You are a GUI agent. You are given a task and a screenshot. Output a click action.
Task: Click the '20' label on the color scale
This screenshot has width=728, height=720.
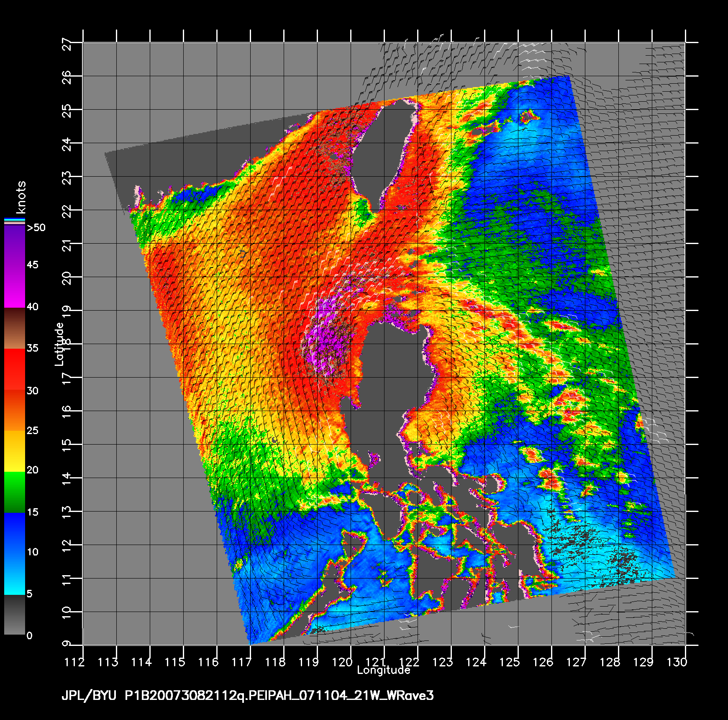[x=33, y=470]
